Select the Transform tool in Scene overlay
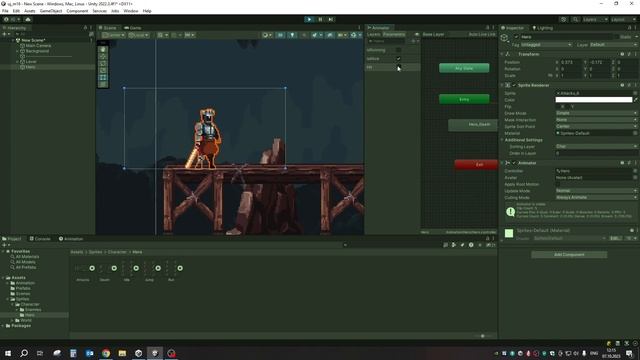The image size is (640, 360). (x=102, y=84)
